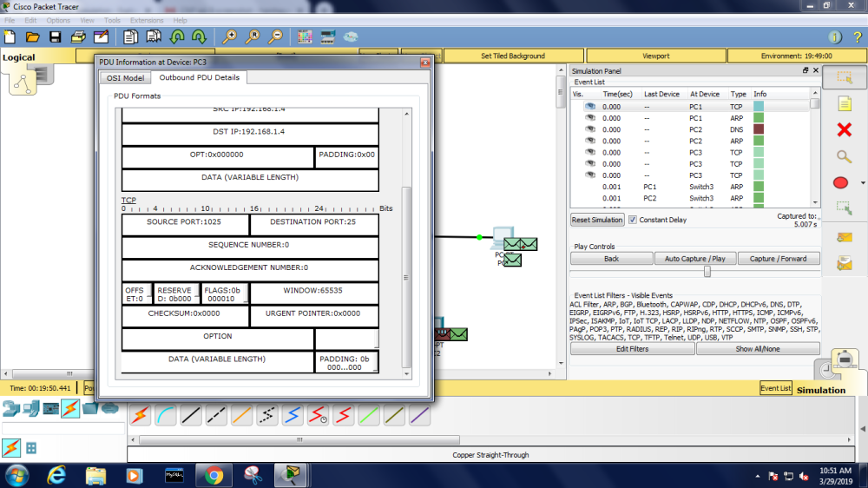Image resolution: width=868 pixels, height=488 pixels.
Task: Toggle visibility eye for PC1 TCP event
Action: pos(590,106)
